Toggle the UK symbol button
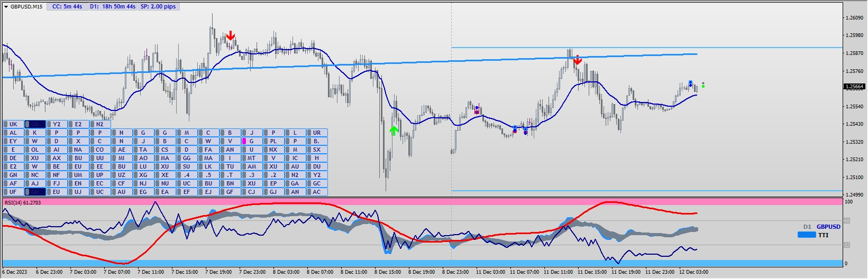Screen dimensions: 868x279 [x=13, y=124]
